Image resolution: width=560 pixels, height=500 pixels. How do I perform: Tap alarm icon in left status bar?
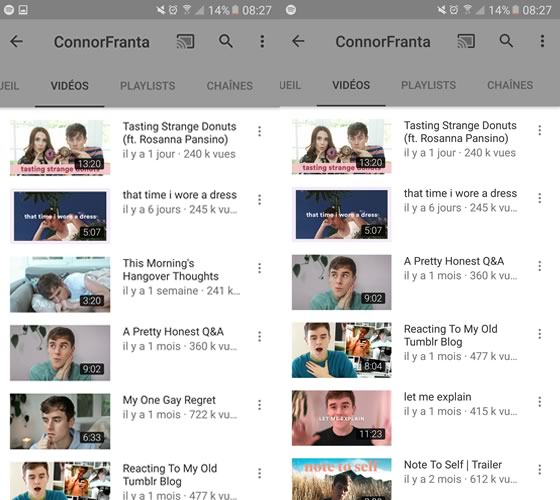point(173,10)
